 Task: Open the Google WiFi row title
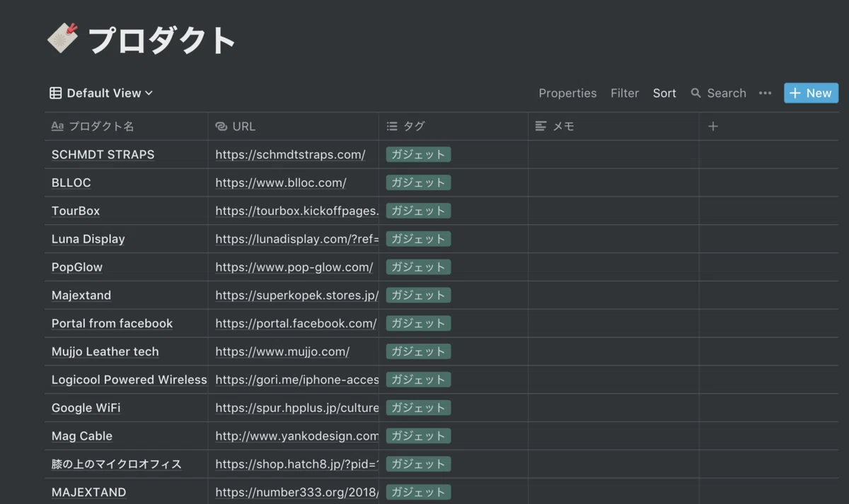86,409
